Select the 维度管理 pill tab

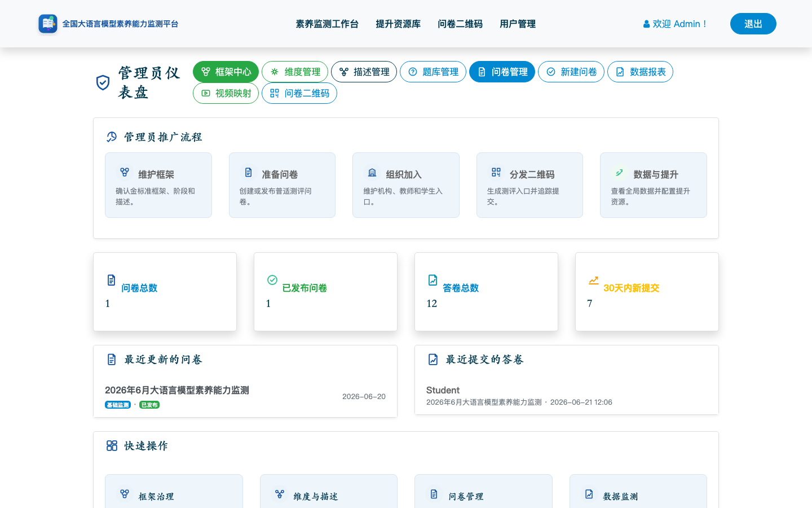(295, 72)
